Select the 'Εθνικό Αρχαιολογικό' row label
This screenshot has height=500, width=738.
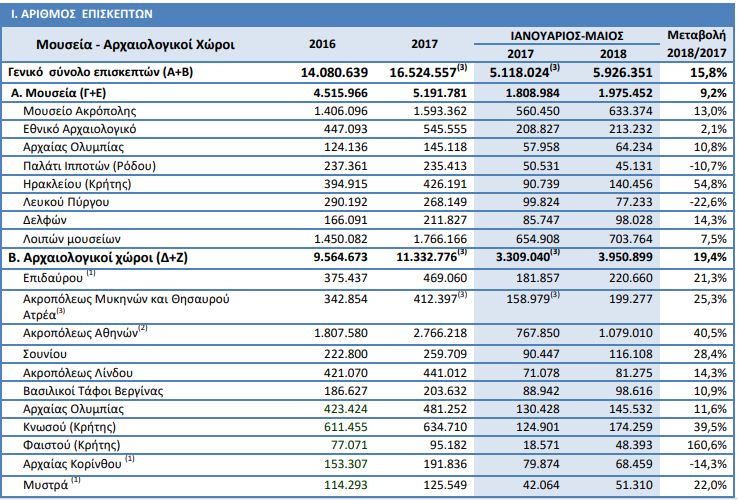pyautogui.click(x=80, y=129)
